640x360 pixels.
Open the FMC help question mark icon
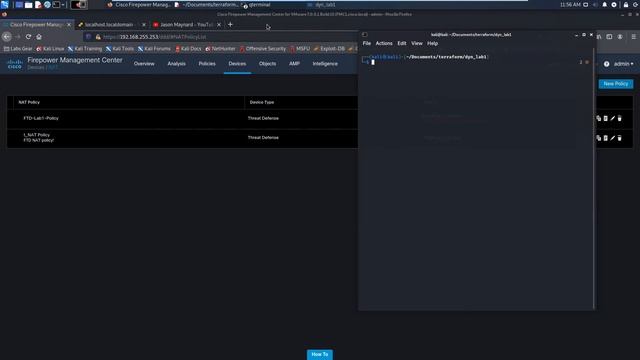(607, 64)
